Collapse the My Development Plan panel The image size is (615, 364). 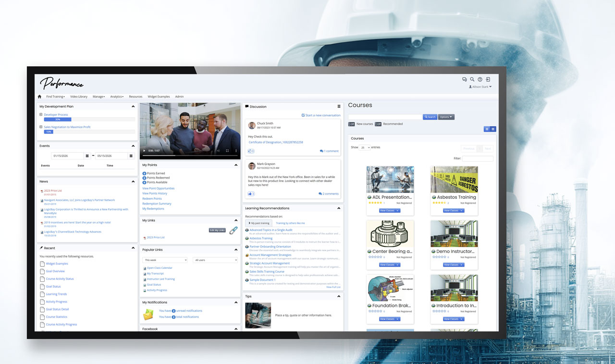click(133, 107)
